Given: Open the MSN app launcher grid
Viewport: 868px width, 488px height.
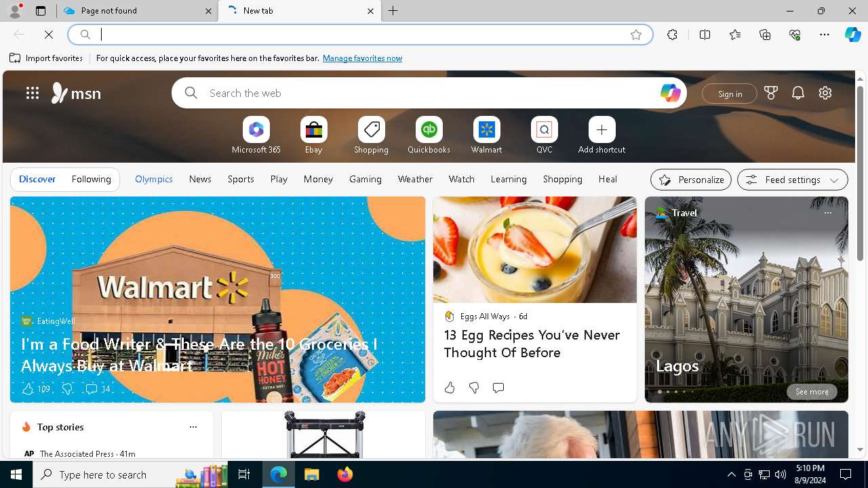Looking at the screenshot, I should tap(33, 93).
